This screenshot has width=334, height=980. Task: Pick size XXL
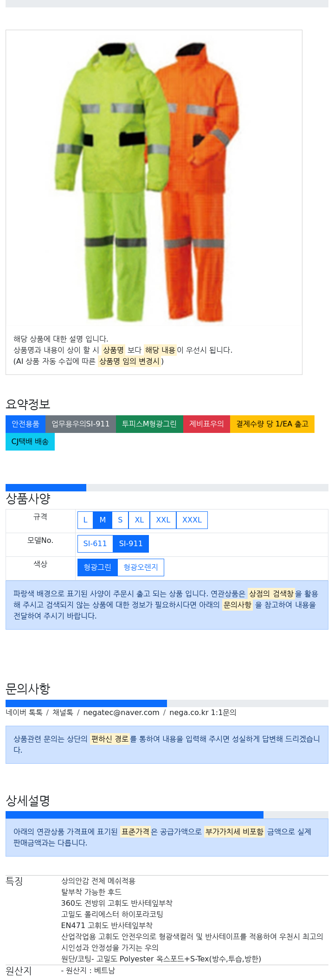click(x=163, y=520)
